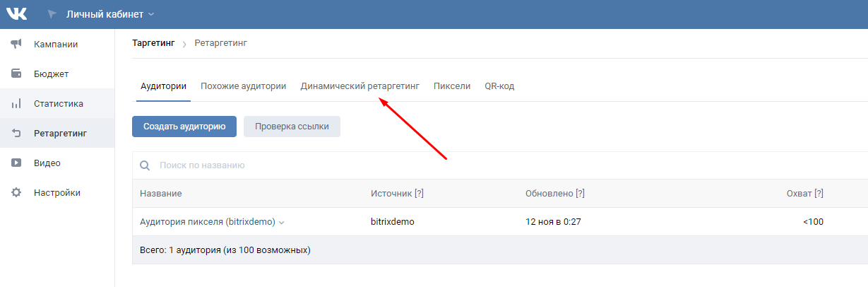This screenshot has width=868, height=287.
Task: Open the Аудитория пикселя (bitrixdemo) audience
Action: click(208, 222)
